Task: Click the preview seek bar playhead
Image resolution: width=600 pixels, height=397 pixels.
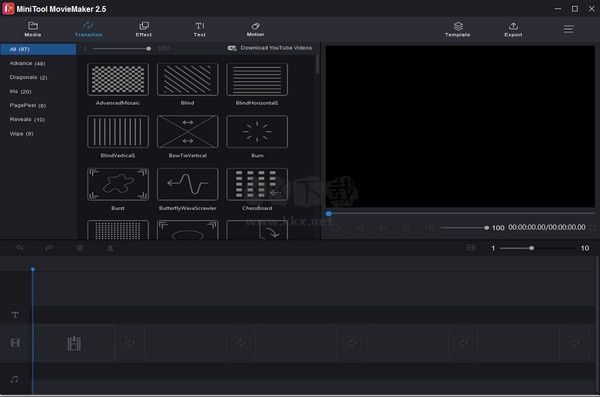Action: click(x=329, y=214)
